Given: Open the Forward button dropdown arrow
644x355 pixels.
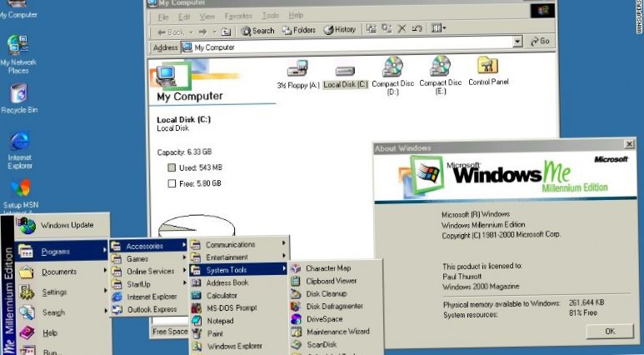Looking at the screenshot, I should tap(214, 32).
